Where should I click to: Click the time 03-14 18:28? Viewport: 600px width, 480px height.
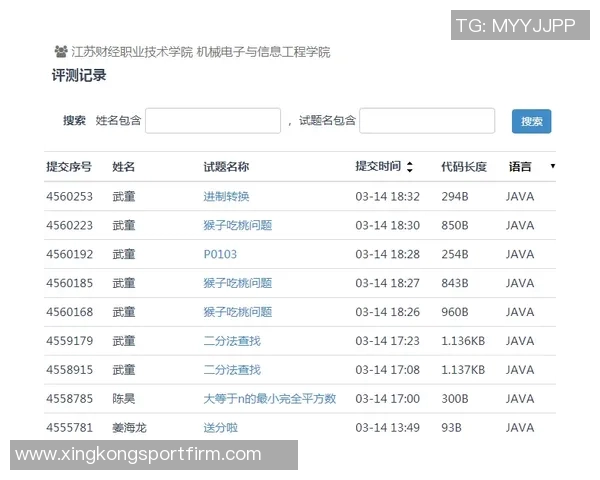tap(388, 254)
